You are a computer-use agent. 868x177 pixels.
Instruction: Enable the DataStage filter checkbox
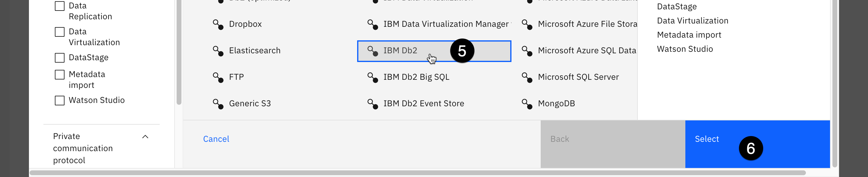pos(60,58)
